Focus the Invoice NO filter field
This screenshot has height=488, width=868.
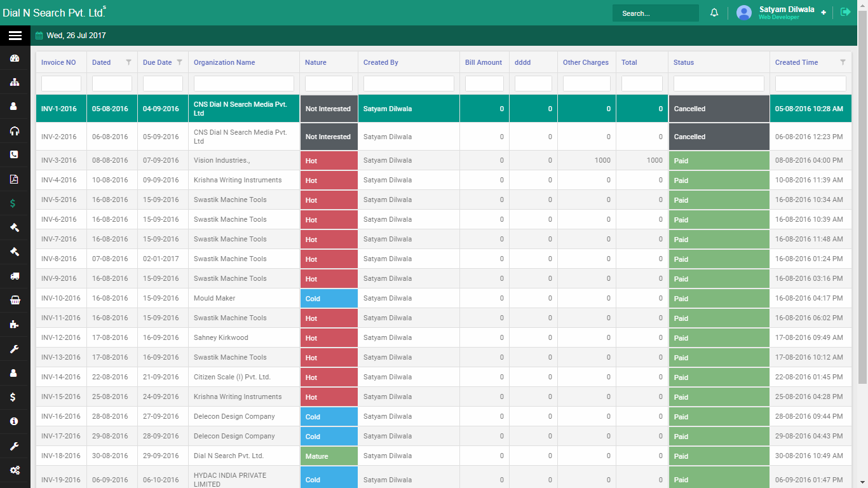point(61,83)
